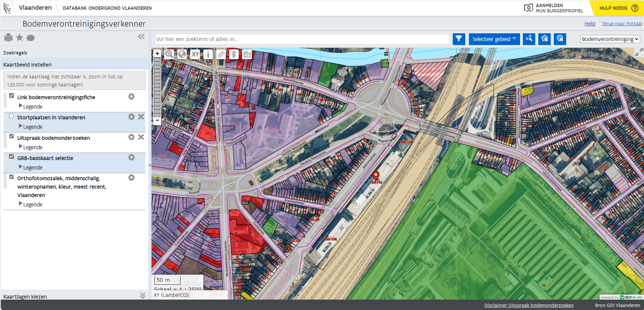The height and width of the screenshot is (310, 644).
Task: Enable the Stortplaatsen in Vlaanderen checkbox
Action: click(11, 116)
